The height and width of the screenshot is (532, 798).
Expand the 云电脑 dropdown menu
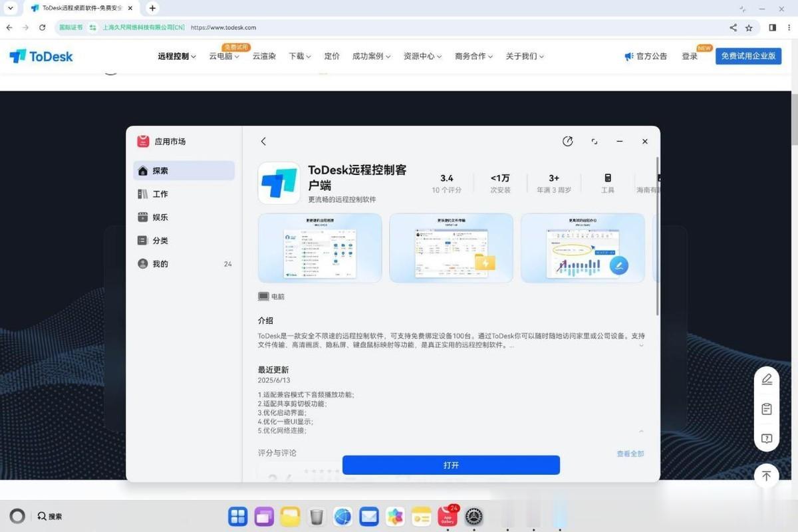pos(224,57)
